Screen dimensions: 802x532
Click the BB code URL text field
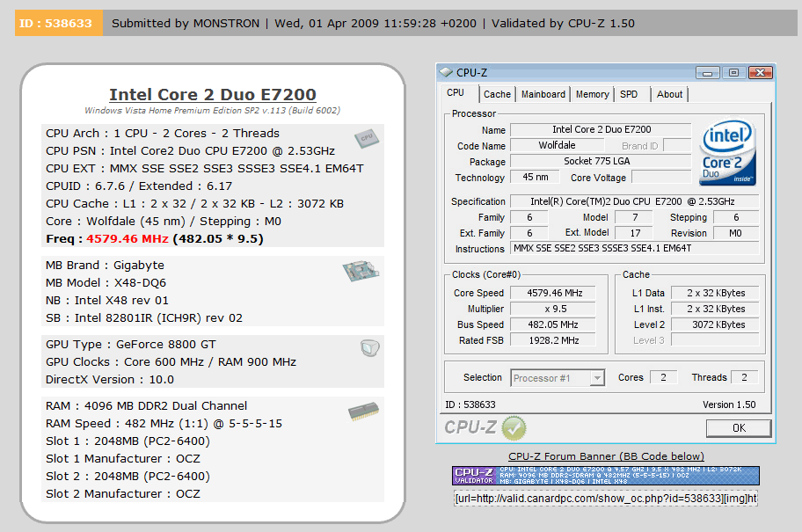[606, 499]
